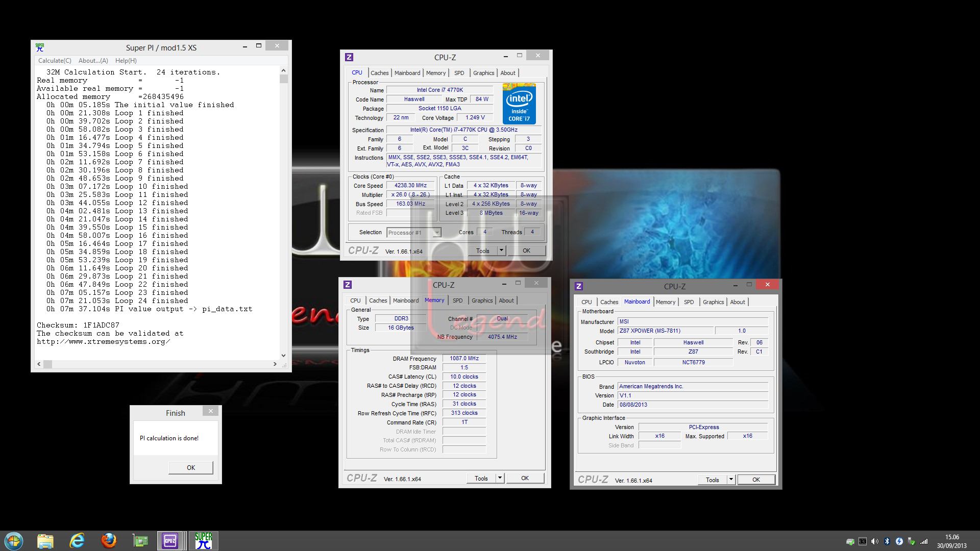Image resolution: width=980 pixels, height=551 pixels.
Task: Click the Z icon of top CPU-Z window
Action: 349,57
